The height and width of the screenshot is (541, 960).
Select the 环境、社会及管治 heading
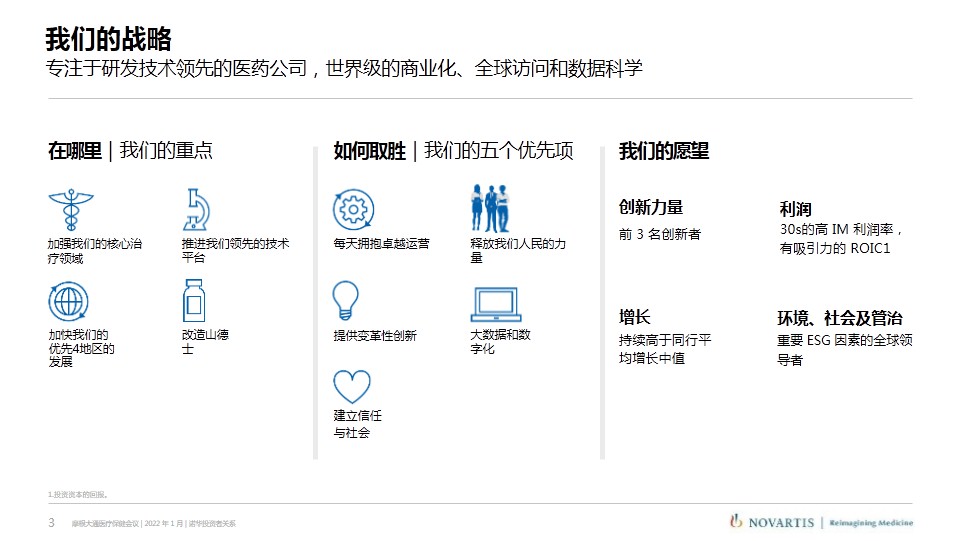[840, 318]
